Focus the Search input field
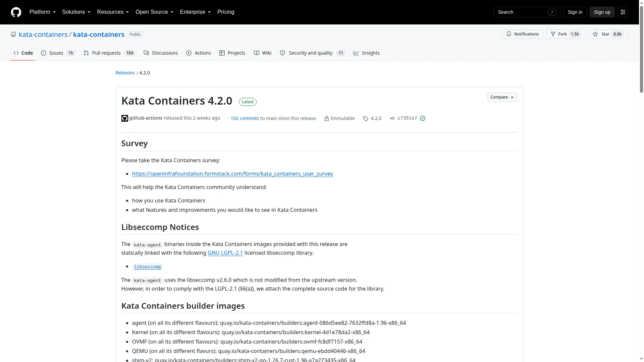Screen dimensions: 644x362 pyautogui.click(x=527, y=12)
